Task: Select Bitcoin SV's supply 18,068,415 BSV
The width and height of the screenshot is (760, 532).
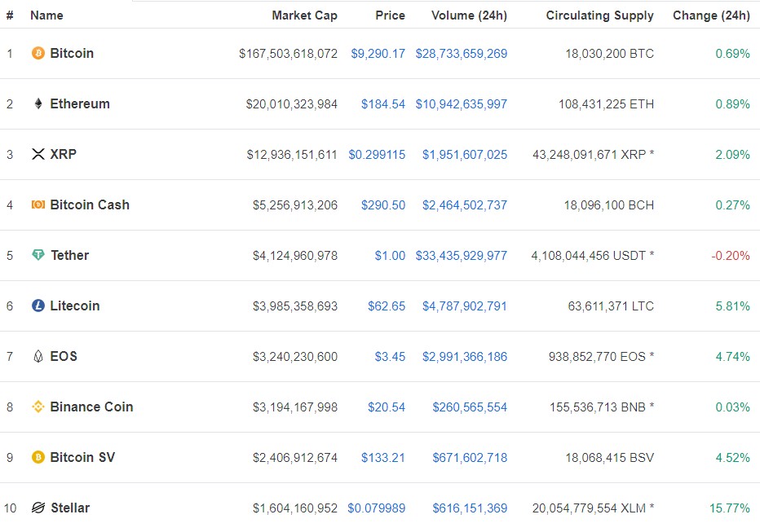Action: [610, 458]
